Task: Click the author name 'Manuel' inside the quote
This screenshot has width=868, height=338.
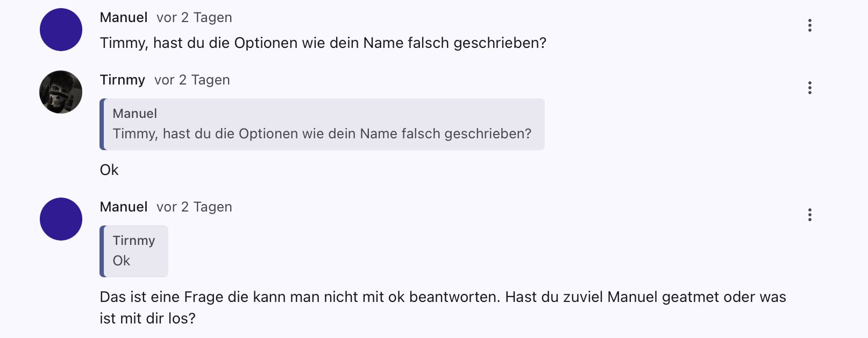Action: click(x=135, y=114)
